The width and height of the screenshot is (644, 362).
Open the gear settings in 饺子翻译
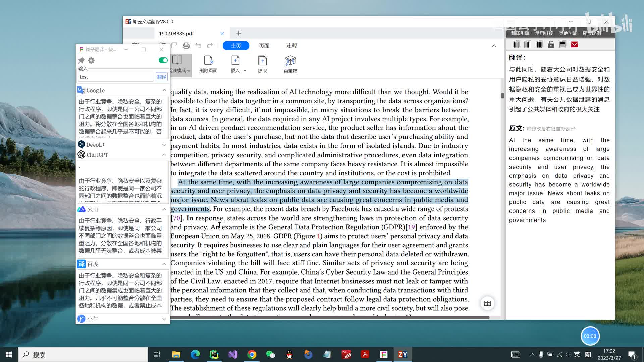coord(91,61)
